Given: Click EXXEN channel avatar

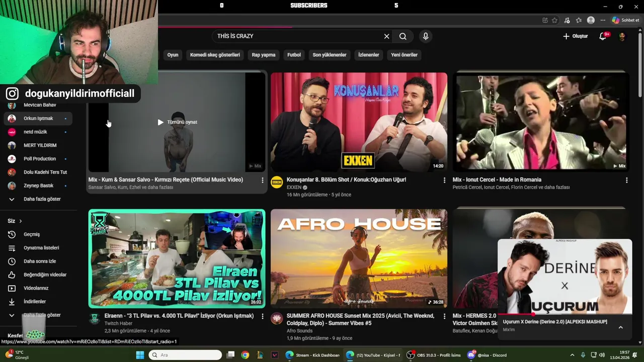Looking at the screenshot, I should click(x=277, y=182).
